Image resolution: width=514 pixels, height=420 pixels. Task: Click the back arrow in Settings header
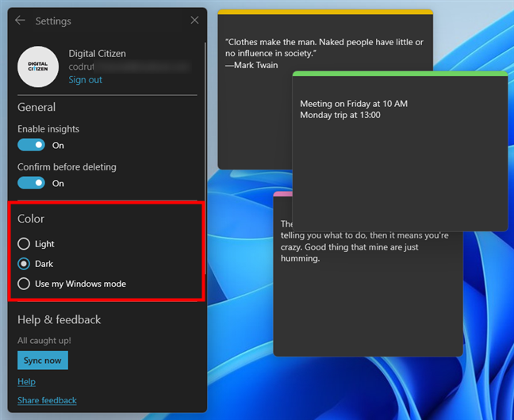point(20,21)
